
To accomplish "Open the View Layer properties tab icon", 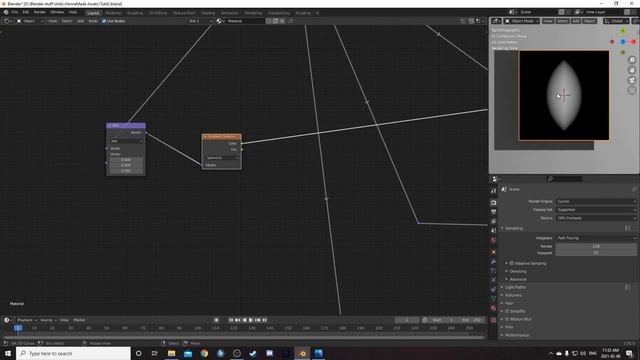I will (x=493, y=221).
